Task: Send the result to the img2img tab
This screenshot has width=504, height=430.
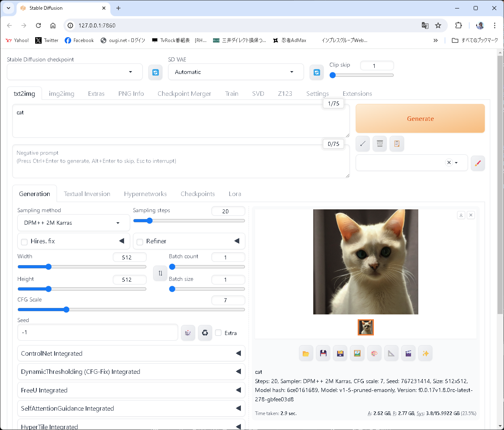Action: [357, 353]
